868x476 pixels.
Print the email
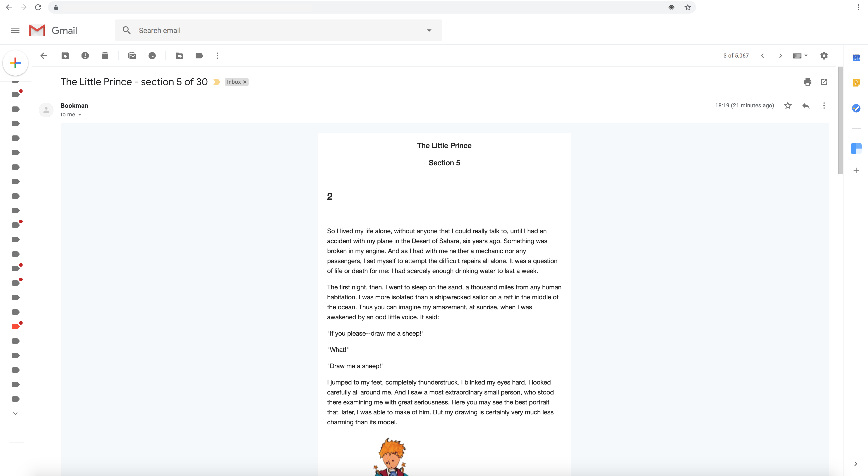click(x=808, y=82)
